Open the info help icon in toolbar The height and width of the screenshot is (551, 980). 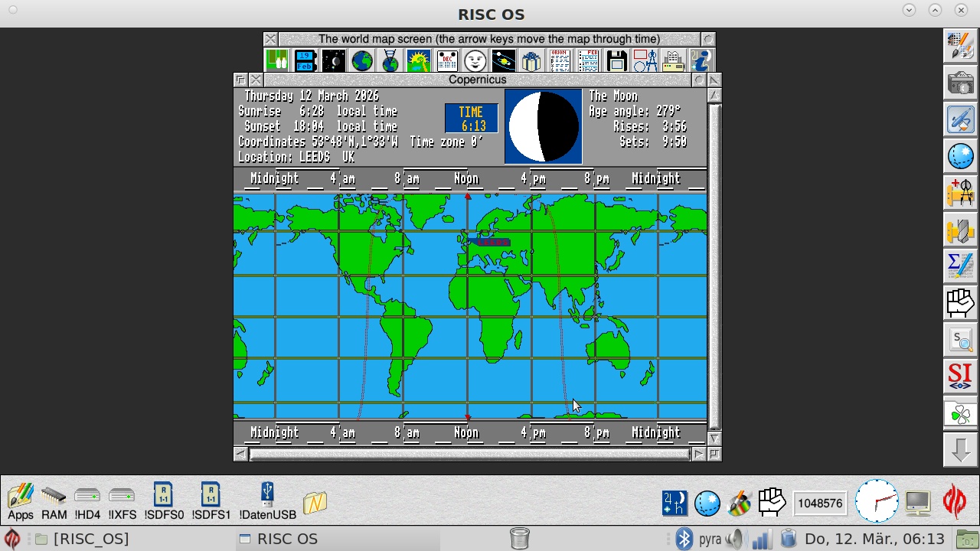click(701, 60)
